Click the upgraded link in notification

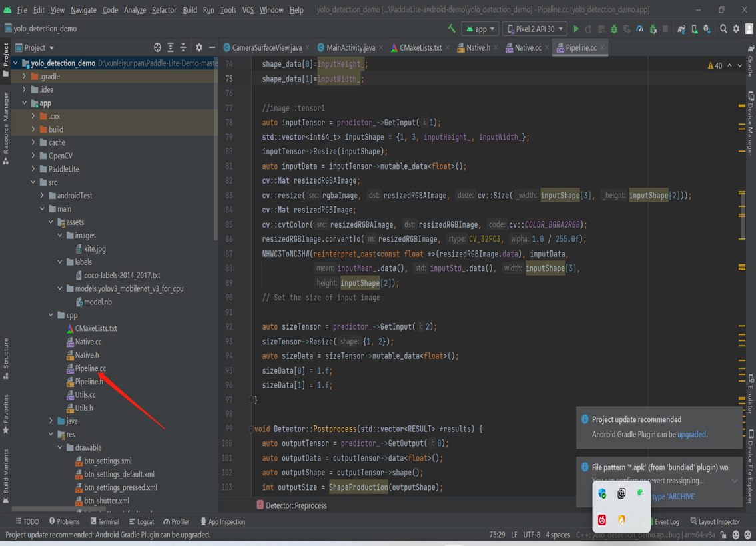point(691,434)
